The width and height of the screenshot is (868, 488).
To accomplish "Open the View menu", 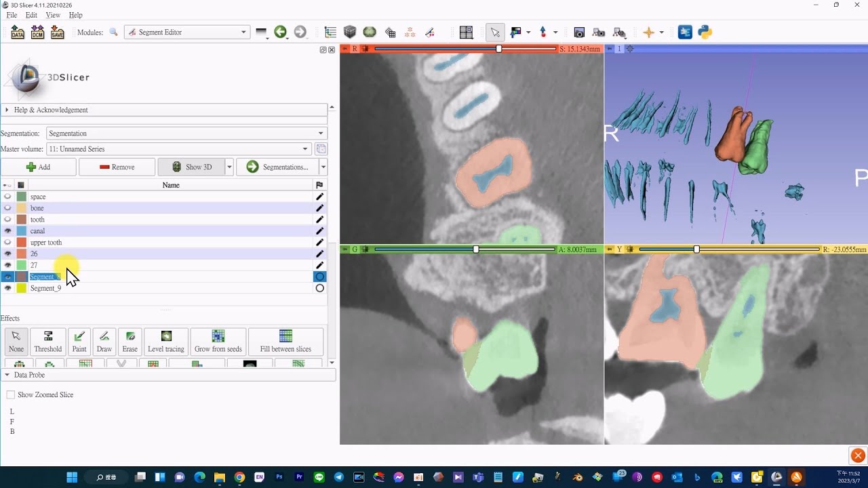I will pos(53,15).
